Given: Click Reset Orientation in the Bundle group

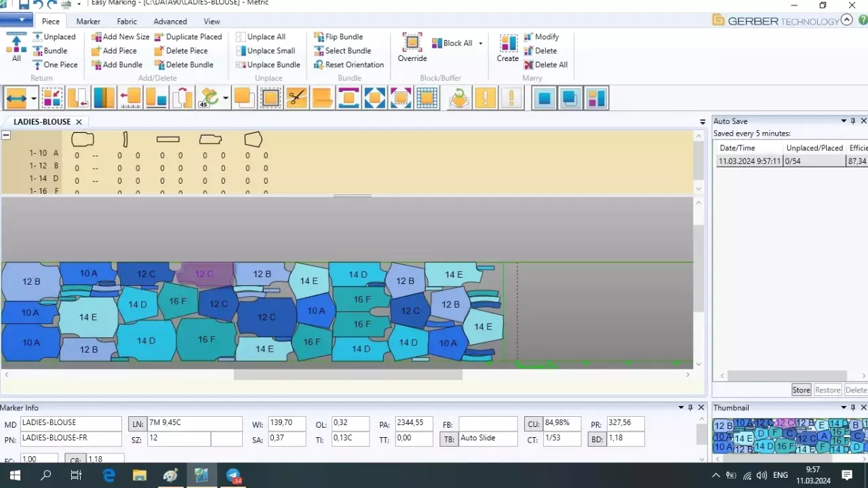Looking at the screenshot, I should [349, 64].
